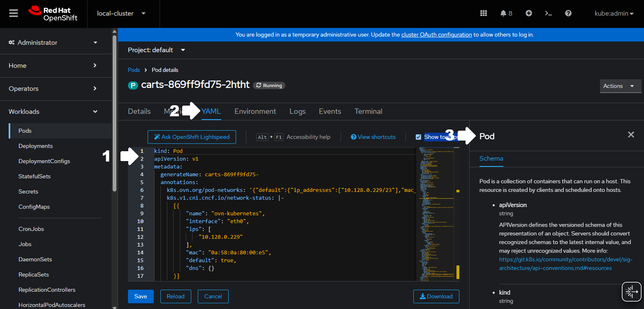Click the YAML editor minimap
The image size is (644, 309).
pyautogui.click(x=436, y=214)
